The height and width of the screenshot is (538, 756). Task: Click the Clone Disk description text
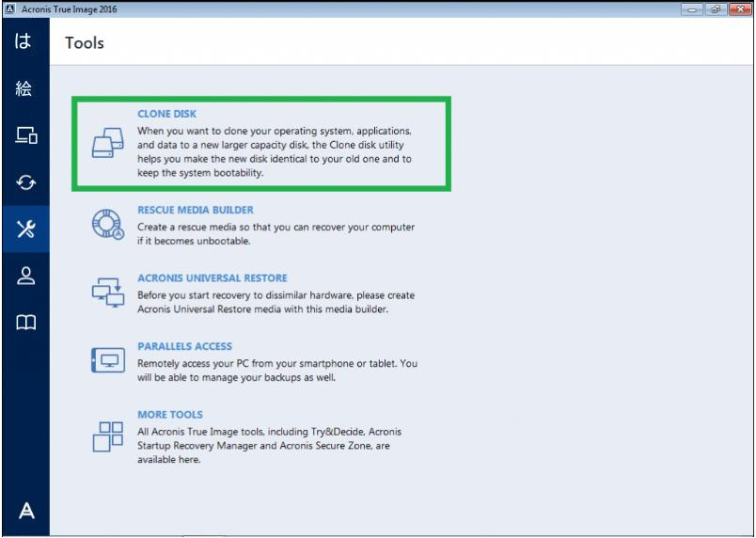click(x=275, y=151)
